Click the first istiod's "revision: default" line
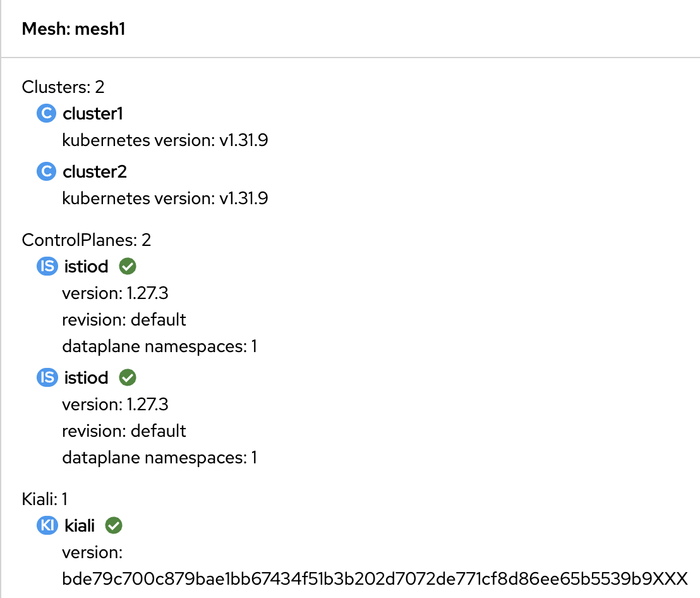700x598 pixels. pyautogui.click(x=124, y=320)
